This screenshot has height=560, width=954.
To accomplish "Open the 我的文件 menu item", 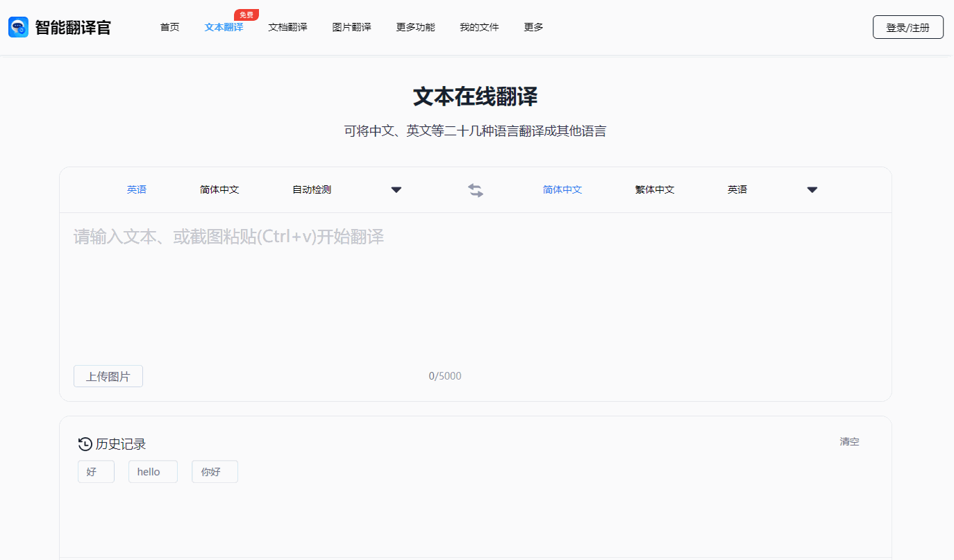I will 479,27.
